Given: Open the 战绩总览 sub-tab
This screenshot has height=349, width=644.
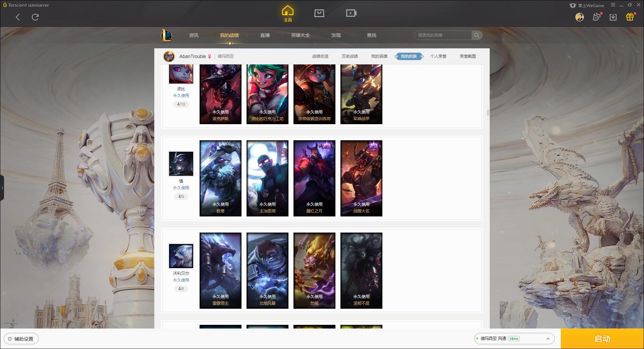Looking at the screenshot, I should click(320, 56).
